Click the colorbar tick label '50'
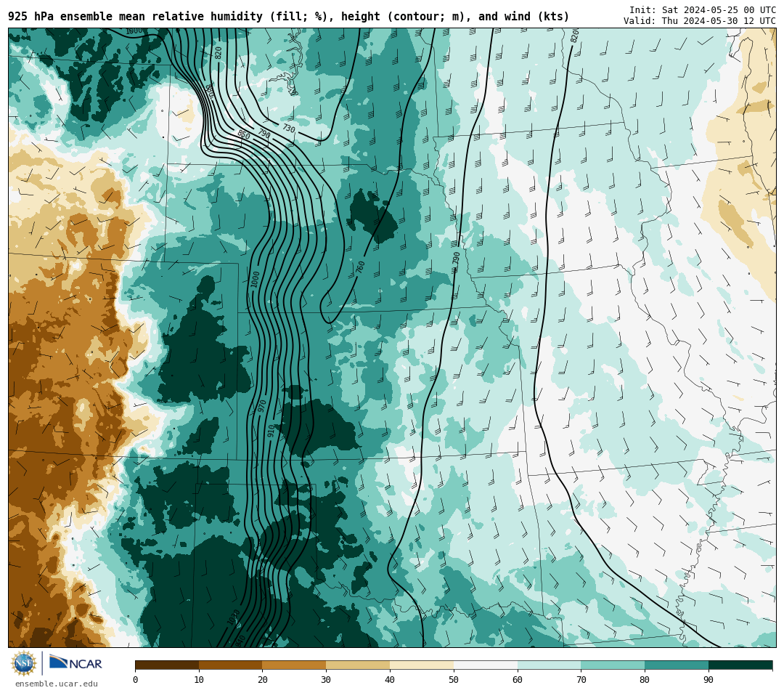The image size is (784, 693). (x=454, y=679)
